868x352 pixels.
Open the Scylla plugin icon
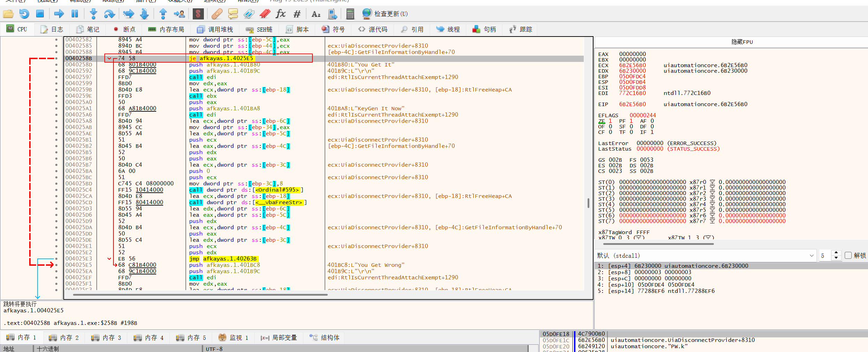tap(198, 14)
